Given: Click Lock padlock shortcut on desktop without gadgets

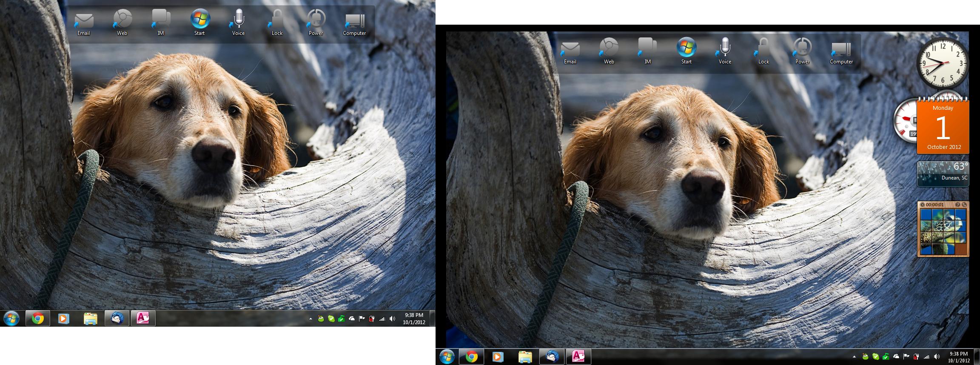Looking at the screenshot, I should [x=277, y=23].
